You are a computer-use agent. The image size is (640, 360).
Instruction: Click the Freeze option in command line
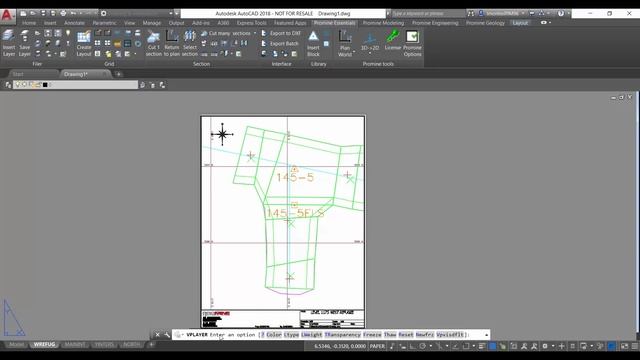372,335
